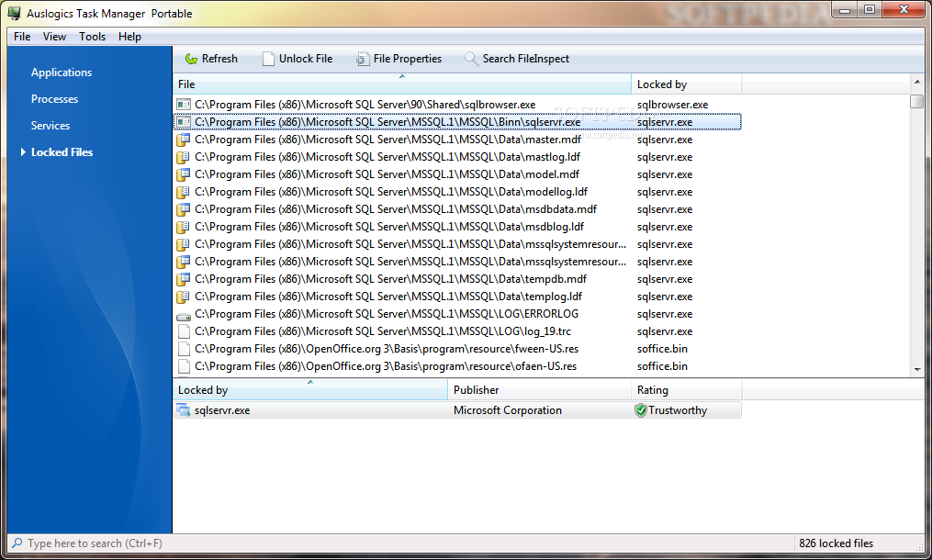Click the Type here to search field

tap(95, 543)
